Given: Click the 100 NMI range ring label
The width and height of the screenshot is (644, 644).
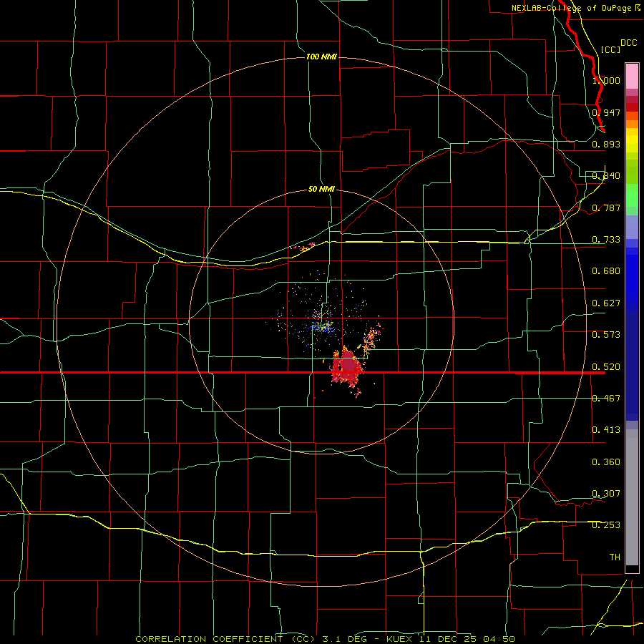Looking at the screenshot, I should (x=321, y=57).
